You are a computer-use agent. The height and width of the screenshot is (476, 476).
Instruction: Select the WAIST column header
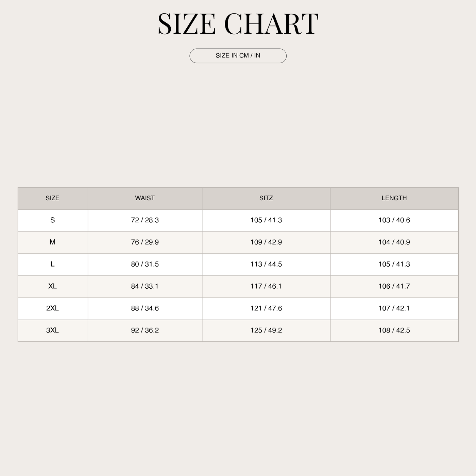point(145,198)
